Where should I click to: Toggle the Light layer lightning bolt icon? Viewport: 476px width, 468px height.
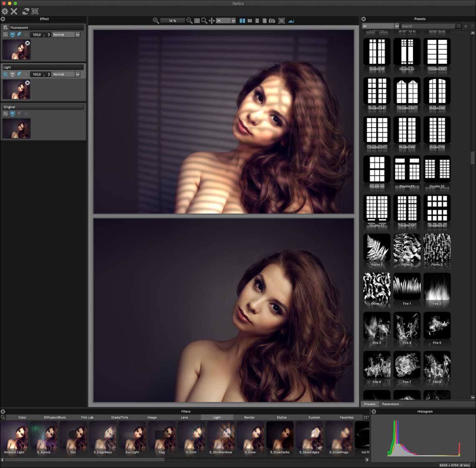click(19, 74)
